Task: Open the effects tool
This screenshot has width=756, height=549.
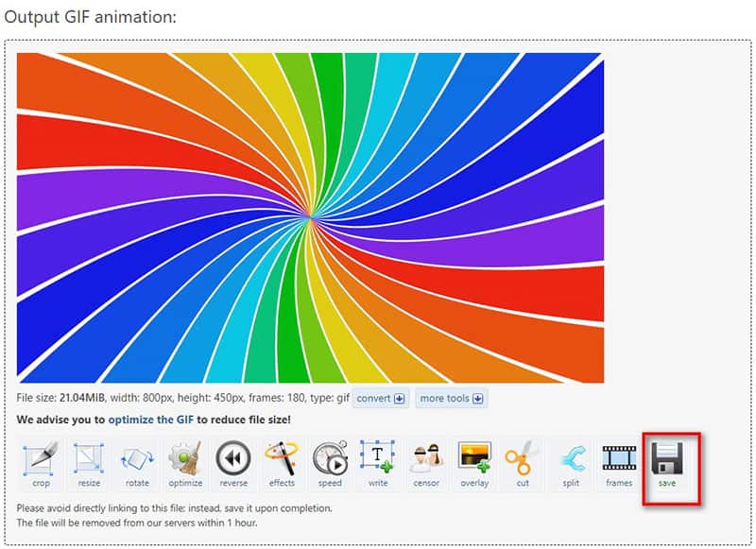Action: tap(282, 464)
